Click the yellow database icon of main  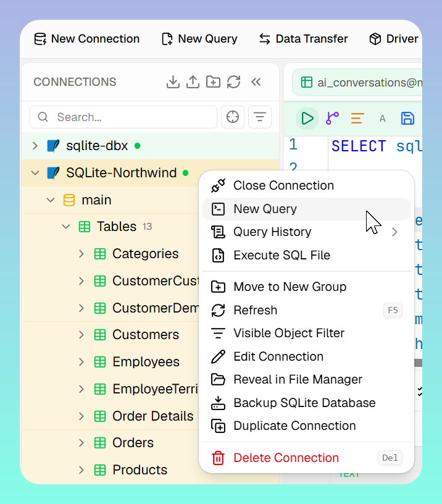pyautogui.click(x=69, y=200)
